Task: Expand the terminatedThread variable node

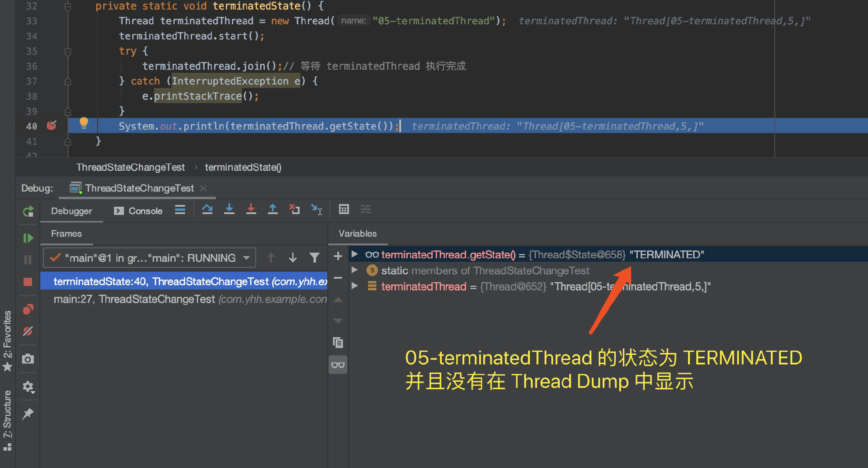Action: pos(355,286)
